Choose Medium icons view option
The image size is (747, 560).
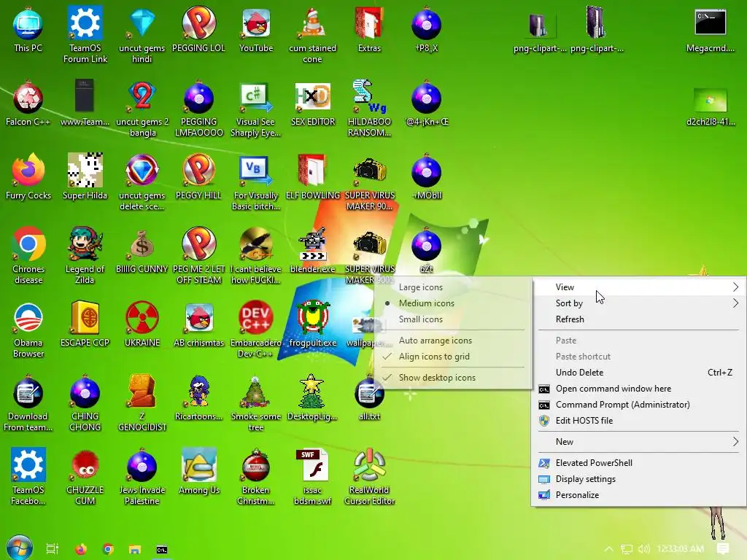click(x=426, y=303)
